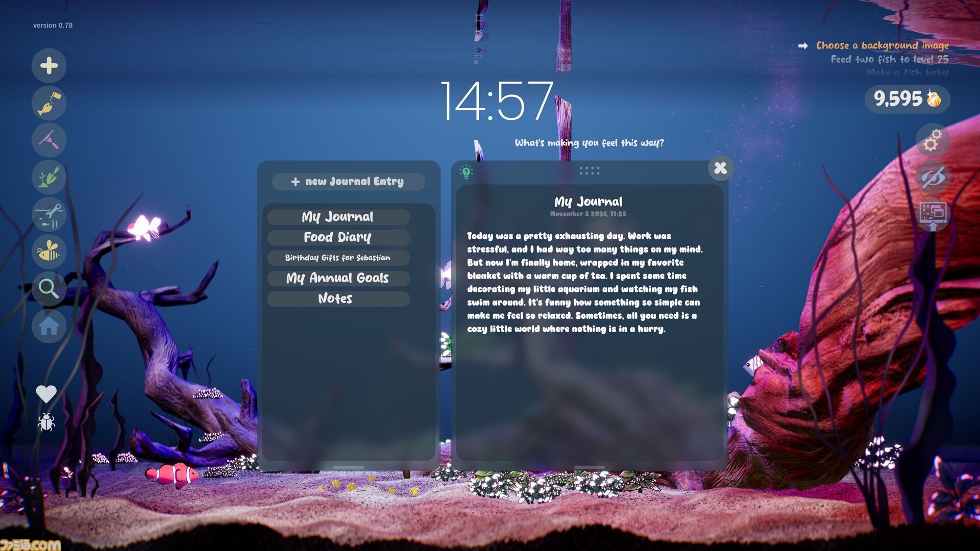The image size is (980, 551).
Task: Create a new Journal Entry
Action: point(349,182)
